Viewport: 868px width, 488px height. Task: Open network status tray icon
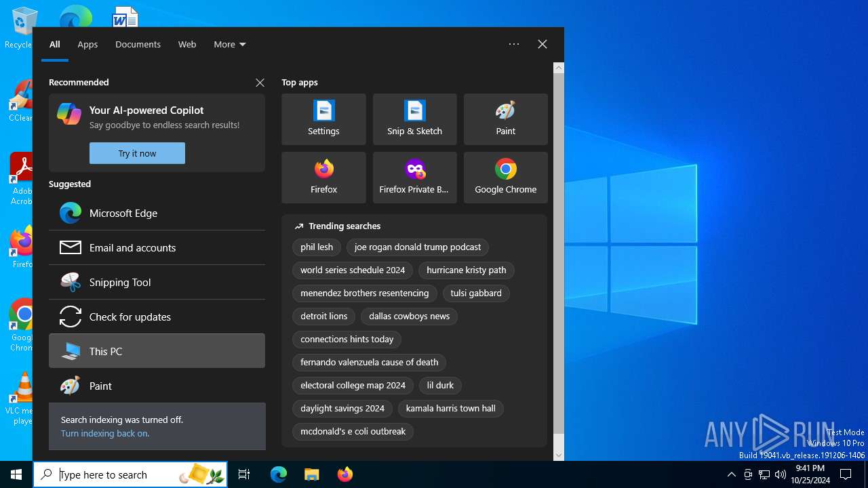pos(764,474)
